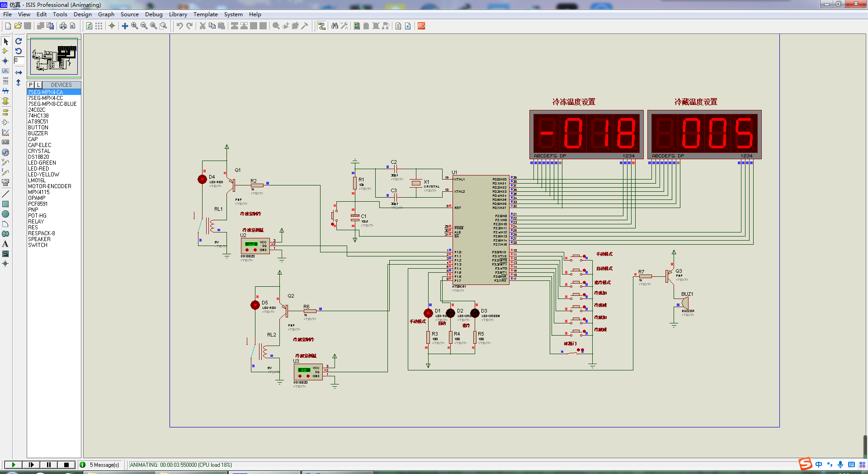
Task: Open the Library menu
Action: [x=178, y=14]
